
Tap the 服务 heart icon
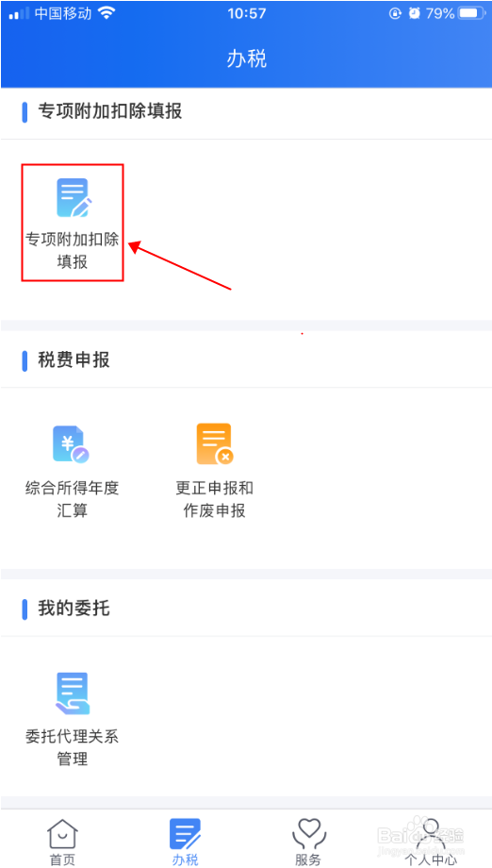tap(308, 834)
